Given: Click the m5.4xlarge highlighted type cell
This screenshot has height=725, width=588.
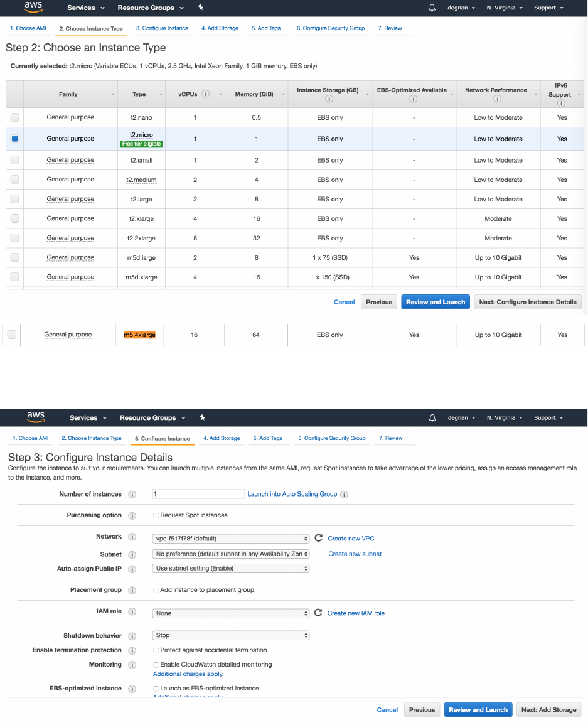Looking at the screenshot, I should coord(139,335).
